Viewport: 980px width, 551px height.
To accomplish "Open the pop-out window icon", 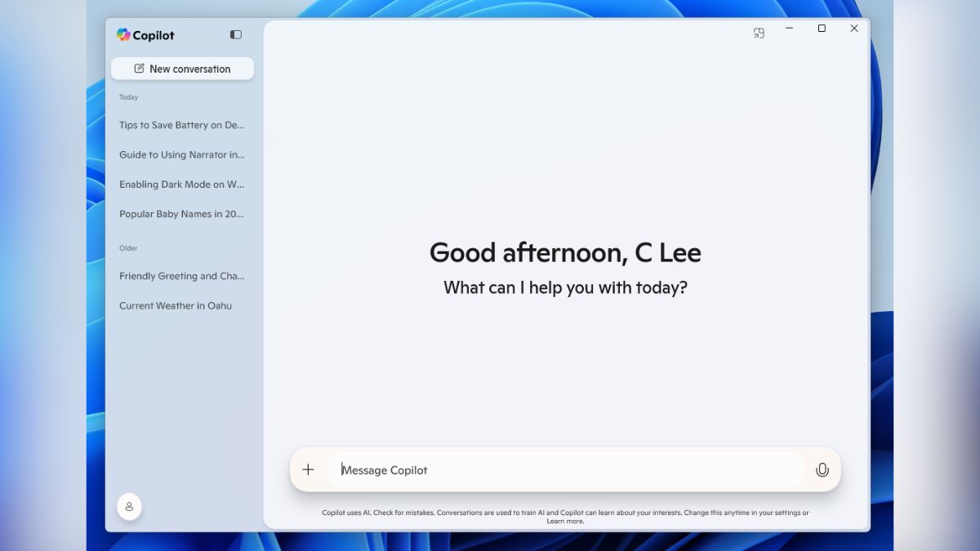I will (758, 33).
